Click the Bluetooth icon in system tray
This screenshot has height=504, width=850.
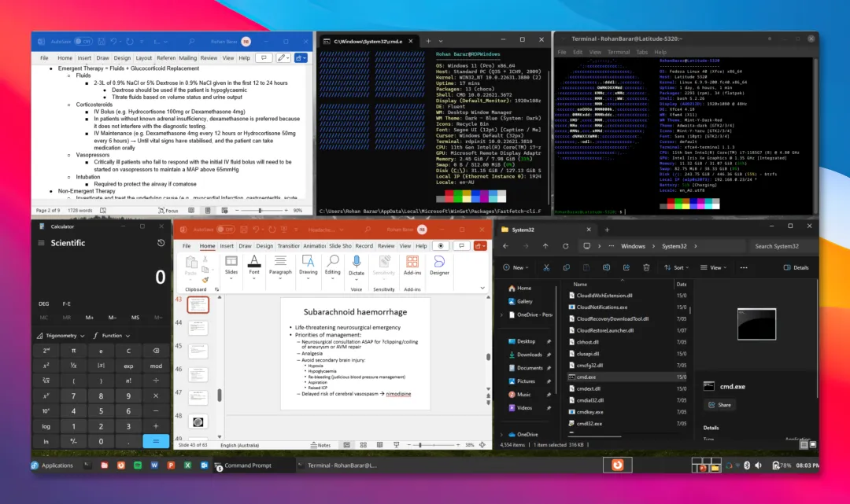[x=746, y=465]
